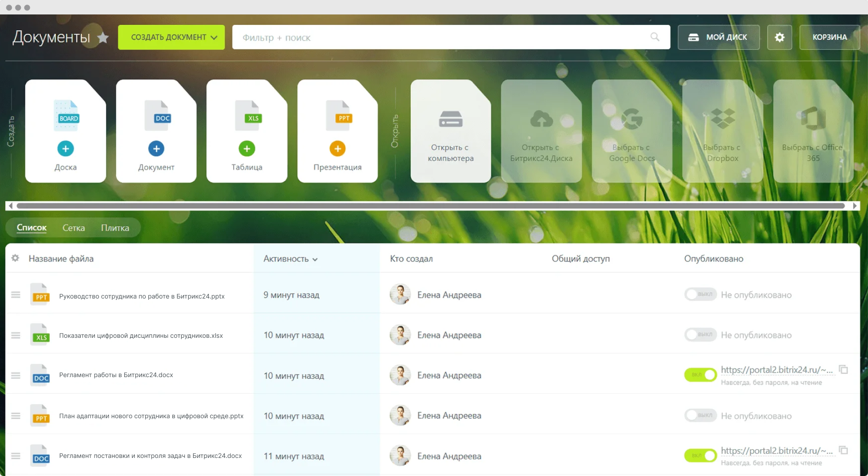Switch to the Сетка view
868x476 pixels.
click(74, 228)
